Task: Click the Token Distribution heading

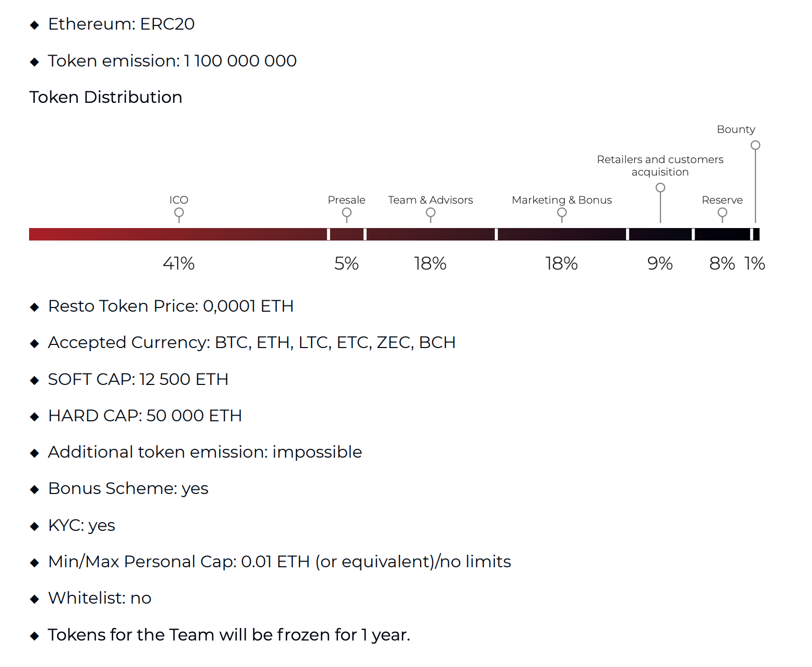Action: tap(106, 97)
